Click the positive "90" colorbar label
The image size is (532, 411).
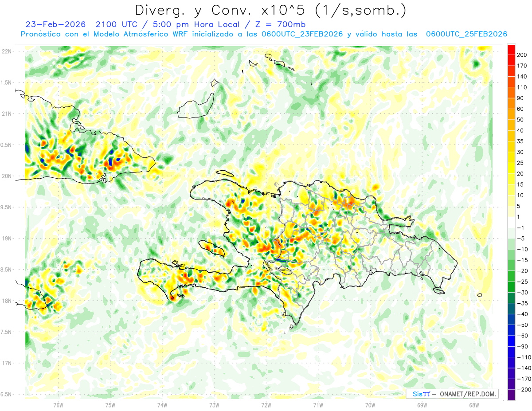click(521, 98)
